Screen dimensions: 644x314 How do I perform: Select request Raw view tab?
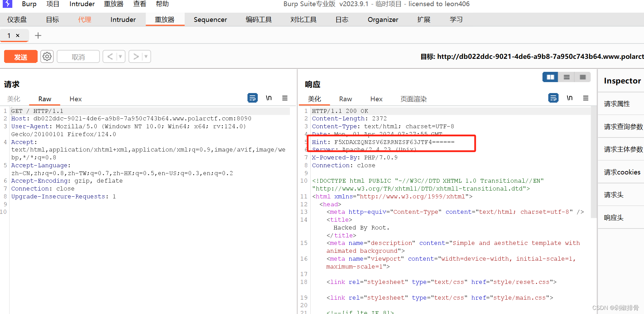(45, 99)
